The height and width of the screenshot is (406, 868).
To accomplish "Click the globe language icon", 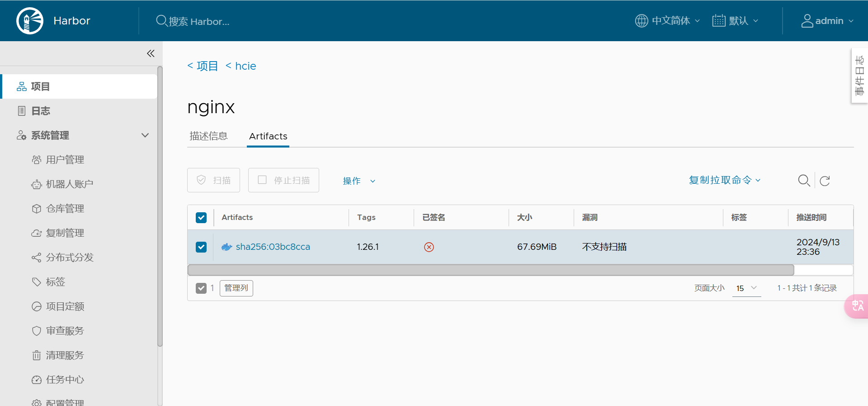I will pos(642,21).
